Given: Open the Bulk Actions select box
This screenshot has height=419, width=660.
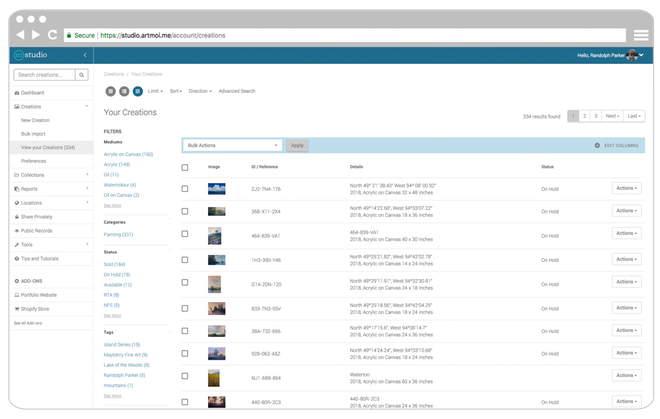Looking at the screenshot, I should pos(232,145).
